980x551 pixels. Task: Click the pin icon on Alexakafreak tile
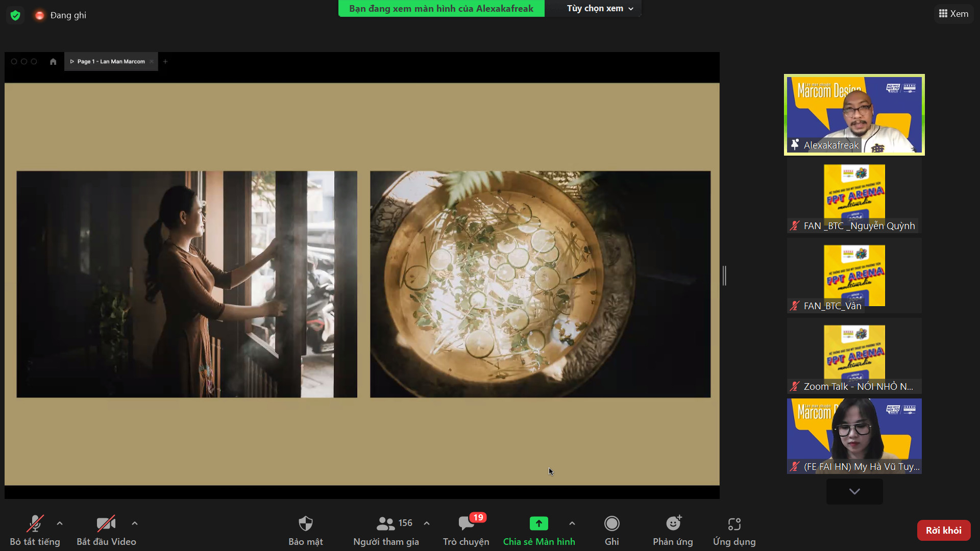point(795,145)
